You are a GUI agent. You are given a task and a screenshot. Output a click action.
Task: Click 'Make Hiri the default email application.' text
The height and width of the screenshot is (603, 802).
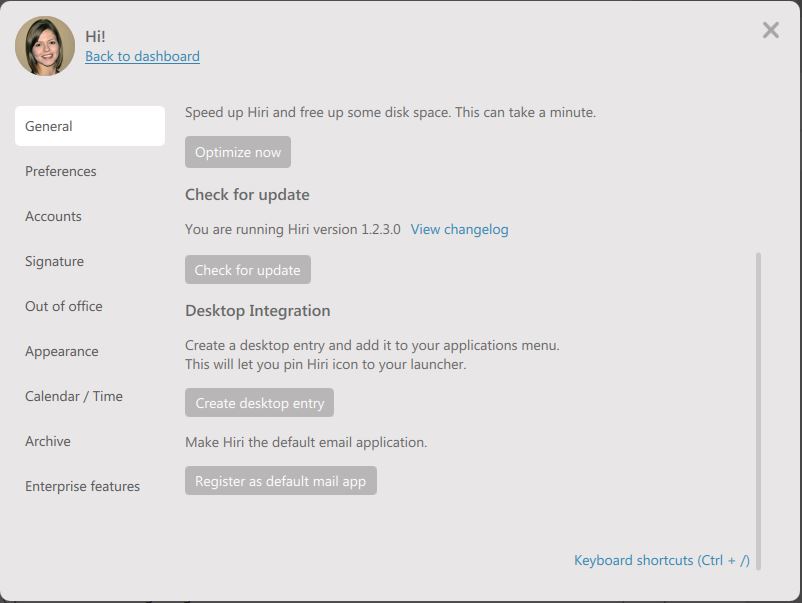point(306,442)
